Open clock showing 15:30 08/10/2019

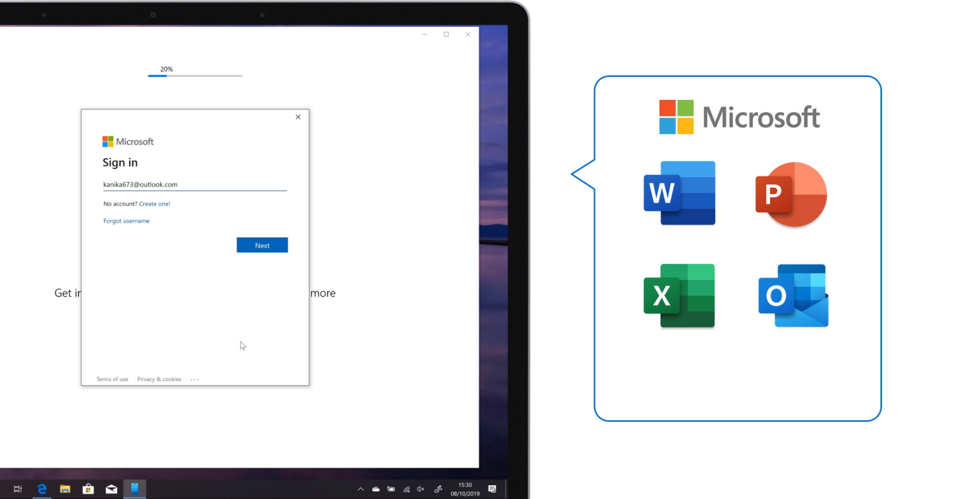[465, 489]
